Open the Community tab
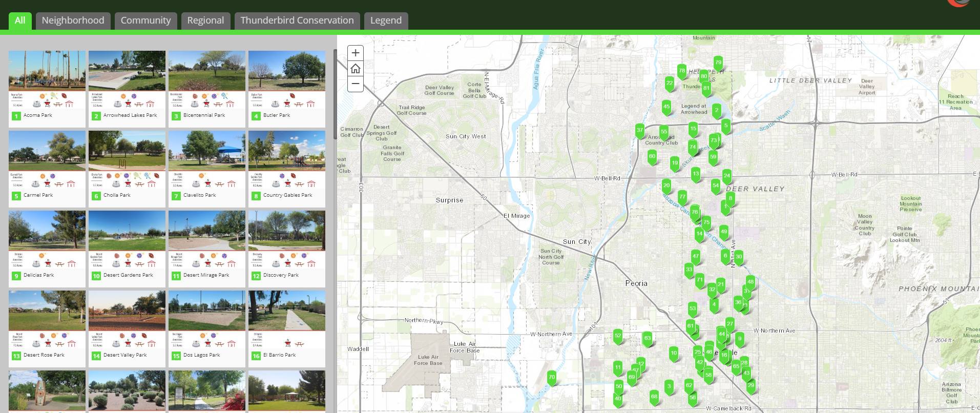Image resolution: width=980 pixels, height=413 pixels. point(145,20)
